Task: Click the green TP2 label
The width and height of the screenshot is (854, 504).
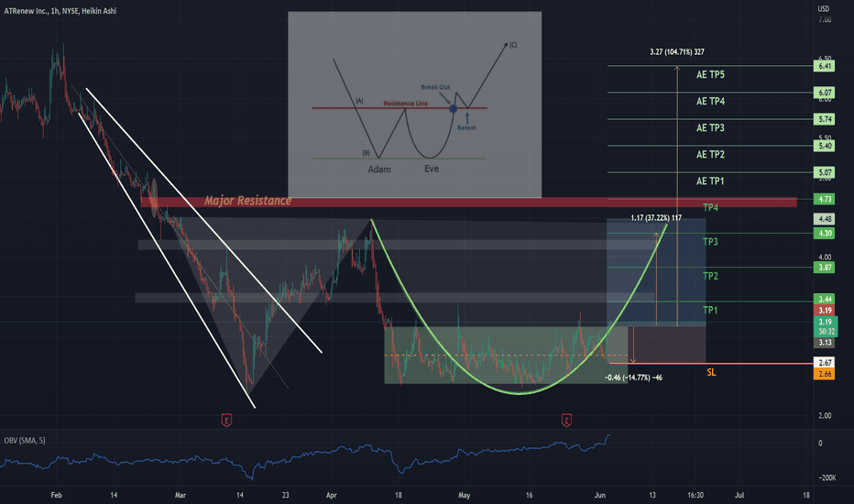Action: (710, 276)
